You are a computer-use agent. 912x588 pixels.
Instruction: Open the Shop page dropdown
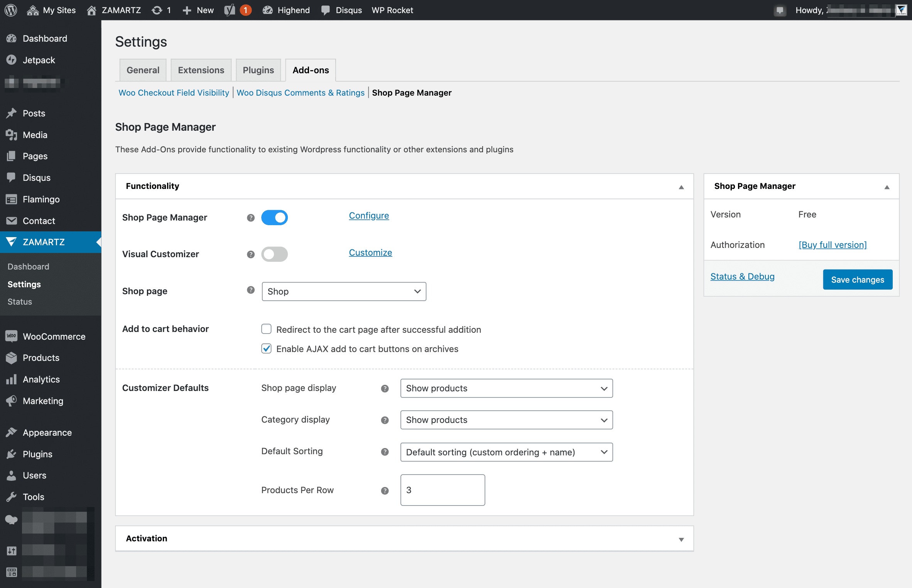[343, 291]
